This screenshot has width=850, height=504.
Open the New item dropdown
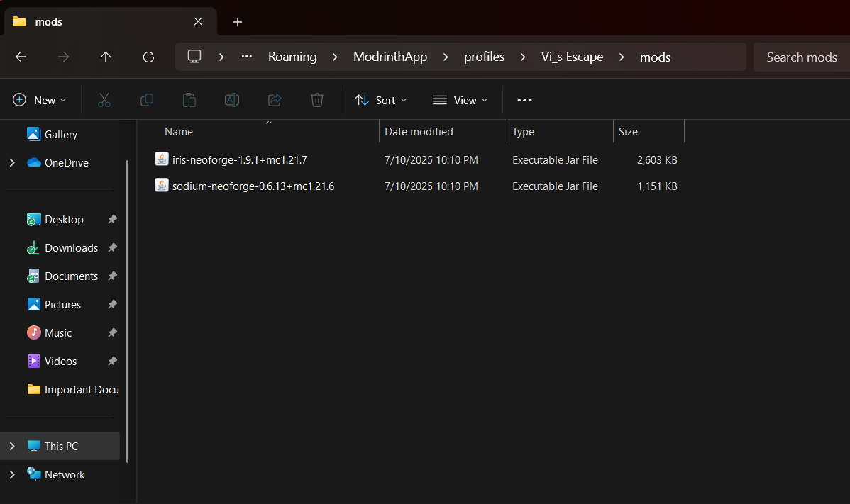click(40, 100)
